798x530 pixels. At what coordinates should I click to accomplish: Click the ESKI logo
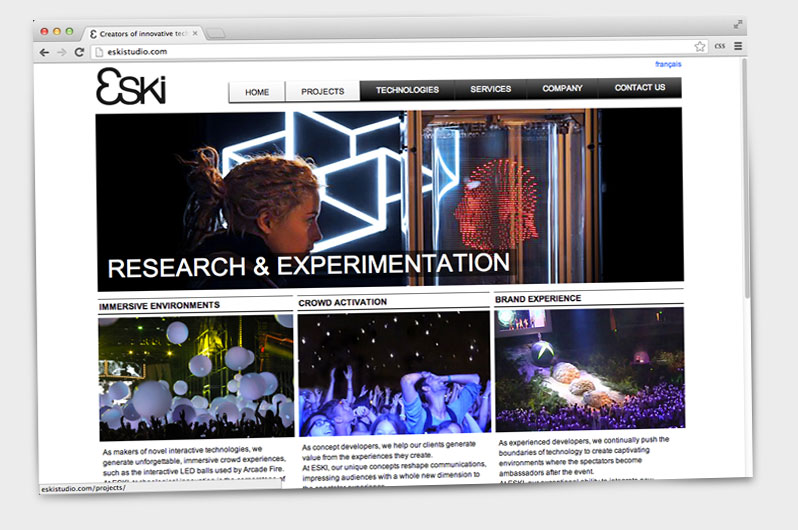pyautogui.click(x=131, y=87)
